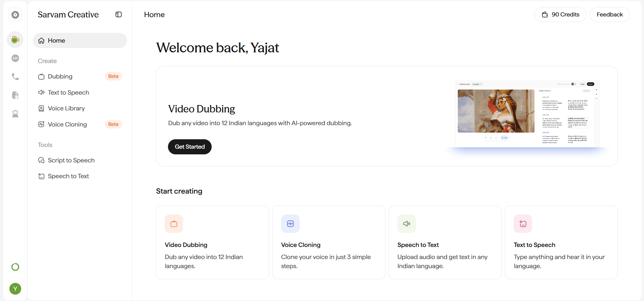Screen dimensions: 644x301
Task: Open the Creative studio camera icon in rail
Action: (15, 40)
